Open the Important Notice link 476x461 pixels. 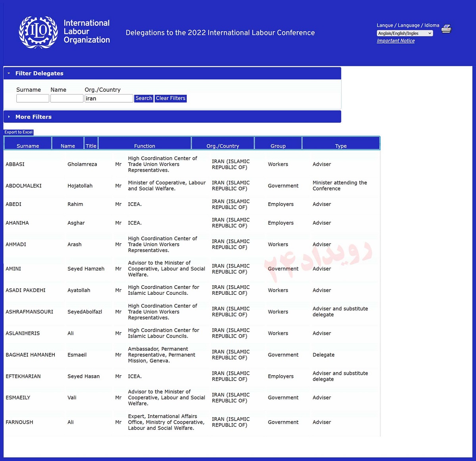click(x=395, y=41)
